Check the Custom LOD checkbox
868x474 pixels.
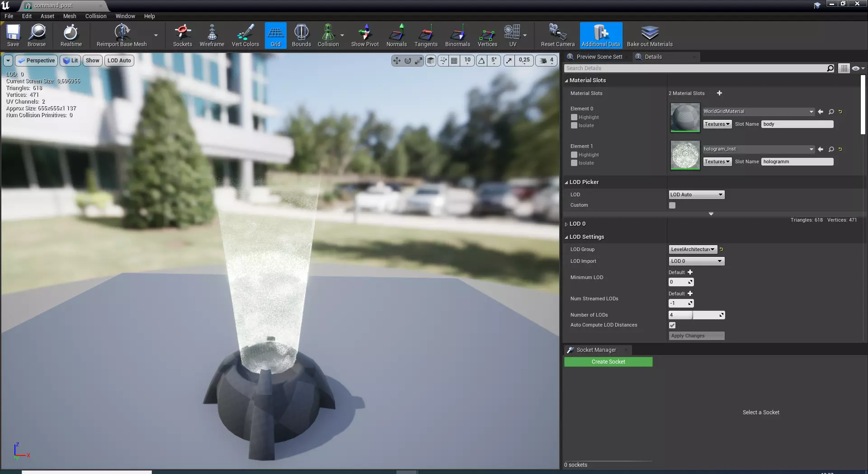[x=672, y=205]
